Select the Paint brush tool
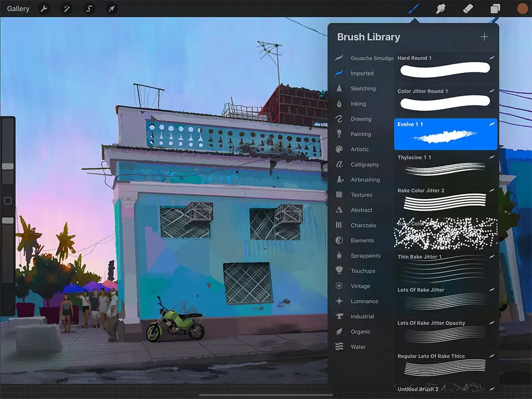Image resolution: width=532 pixels, height=399 pixels. [x=413, y=9]
